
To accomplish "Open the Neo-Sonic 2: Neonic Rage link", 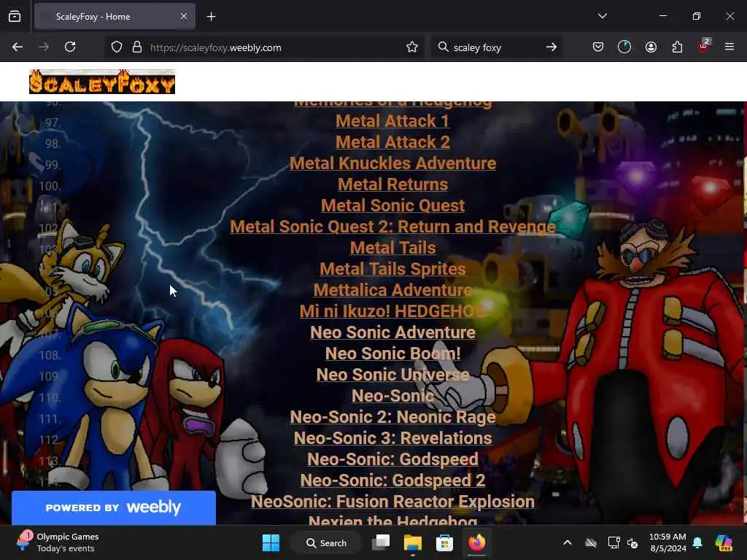I will (392, 417).
